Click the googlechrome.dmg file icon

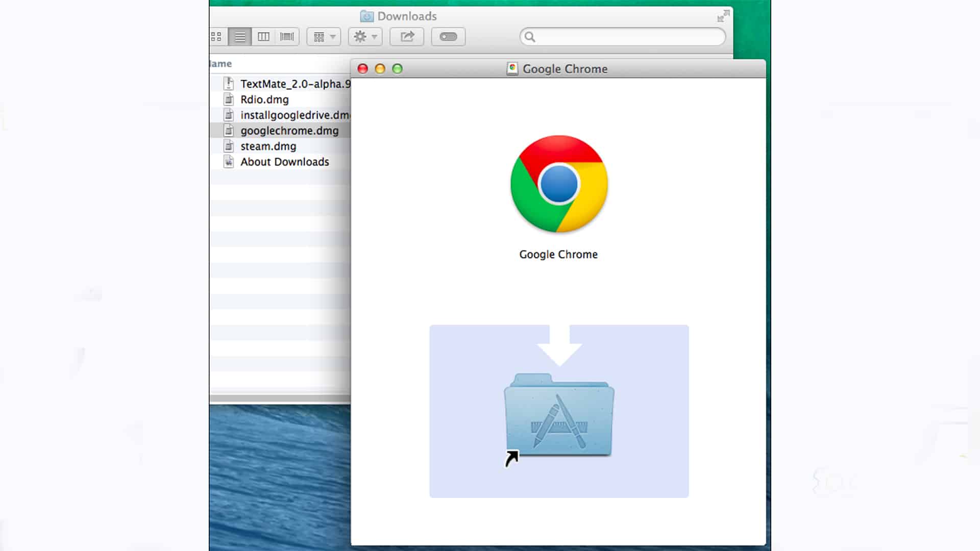(229, 131)
